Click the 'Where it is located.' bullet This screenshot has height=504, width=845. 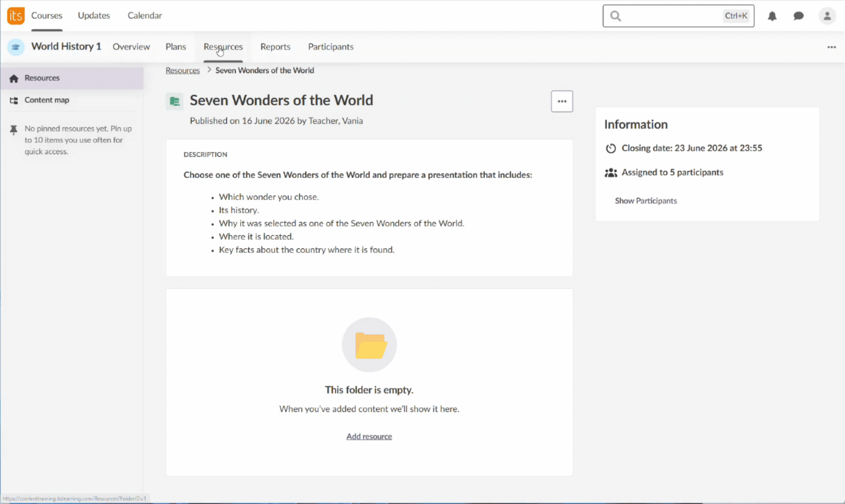256,236
